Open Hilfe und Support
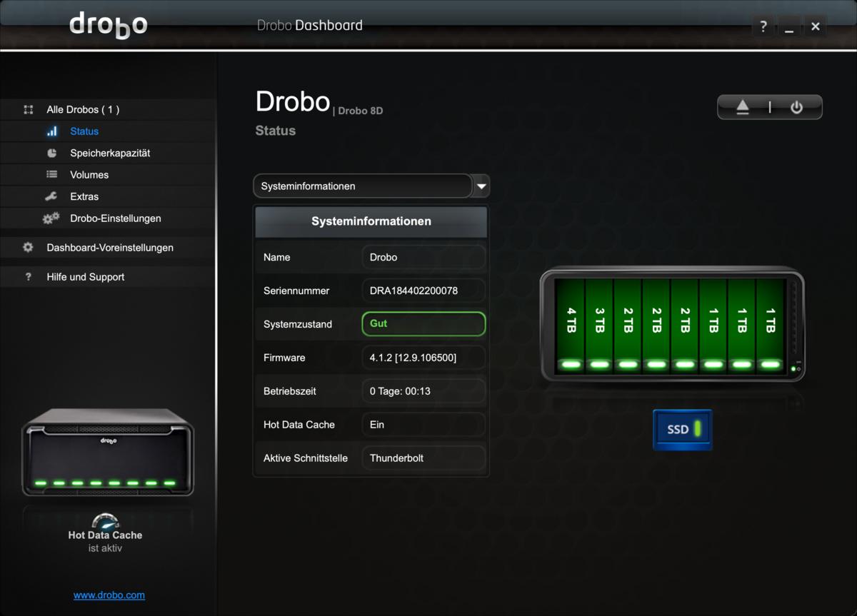This screenshot has height=616, width=857. pyautogui.click(x=86, y=277)
